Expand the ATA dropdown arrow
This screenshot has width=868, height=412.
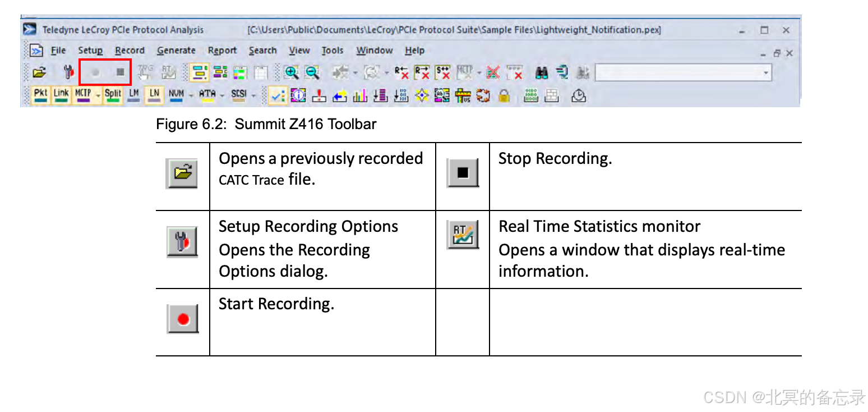tap(222, 96)
